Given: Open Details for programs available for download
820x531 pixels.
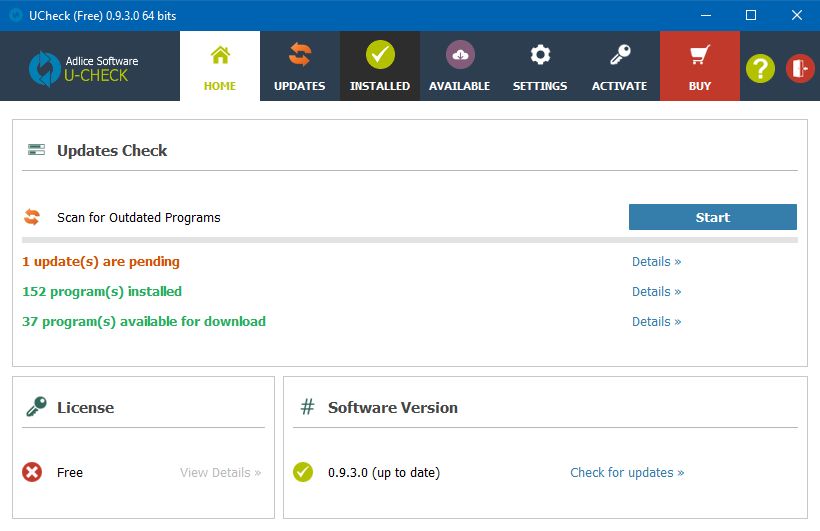Looking at the screenshot, I should coord(656,321).
